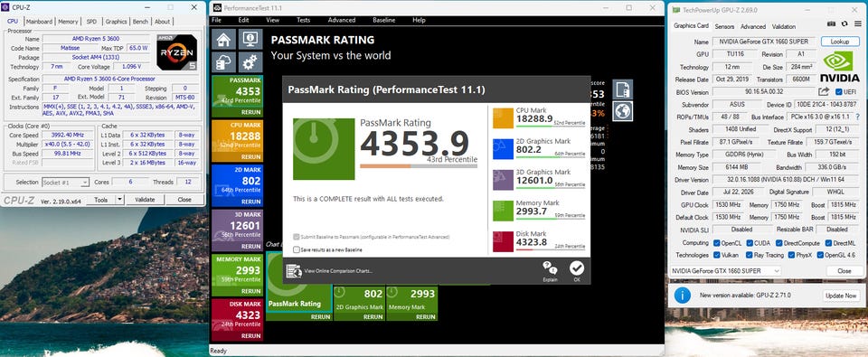The image size is (868, 357).
Task: Open GPU selector dropdown in GPU-Z
Action: tap(725, 271)
